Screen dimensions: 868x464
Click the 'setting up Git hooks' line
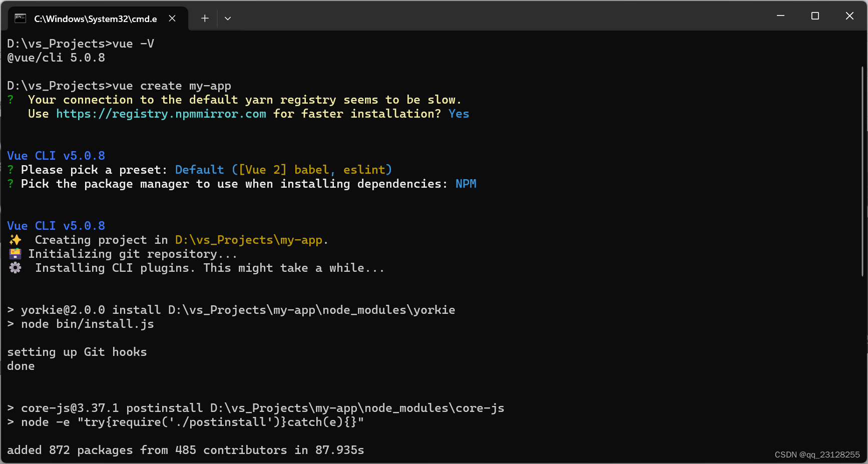[77, 352]
